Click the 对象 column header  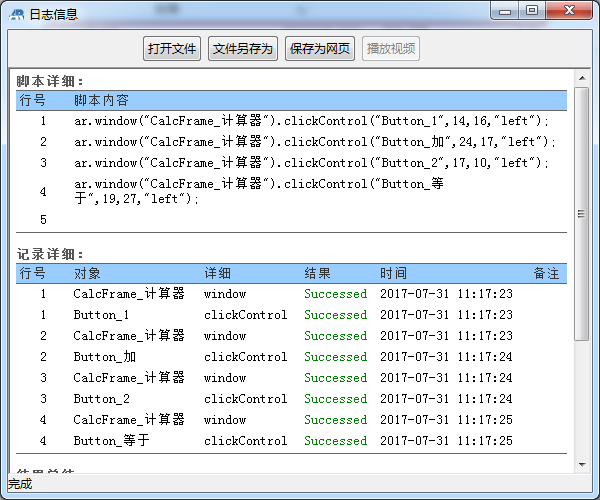point(87,274)
